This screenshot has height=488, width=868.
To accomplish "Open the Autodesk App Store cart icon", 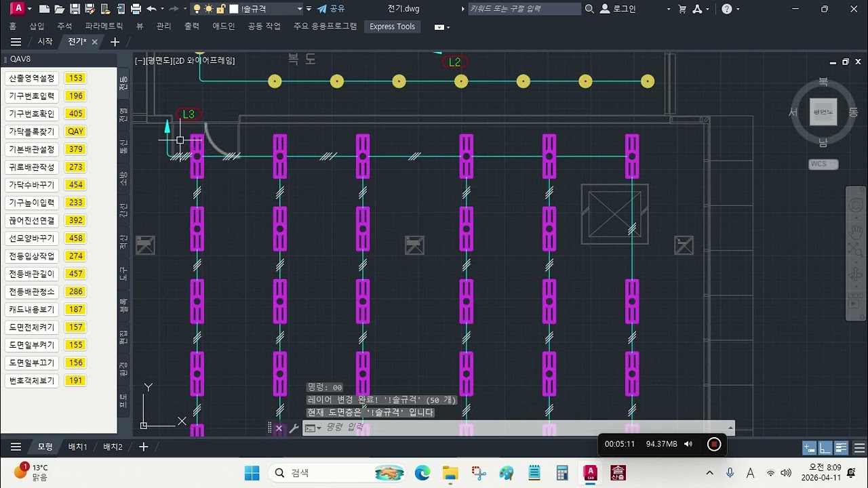I will tap(682, 9).
